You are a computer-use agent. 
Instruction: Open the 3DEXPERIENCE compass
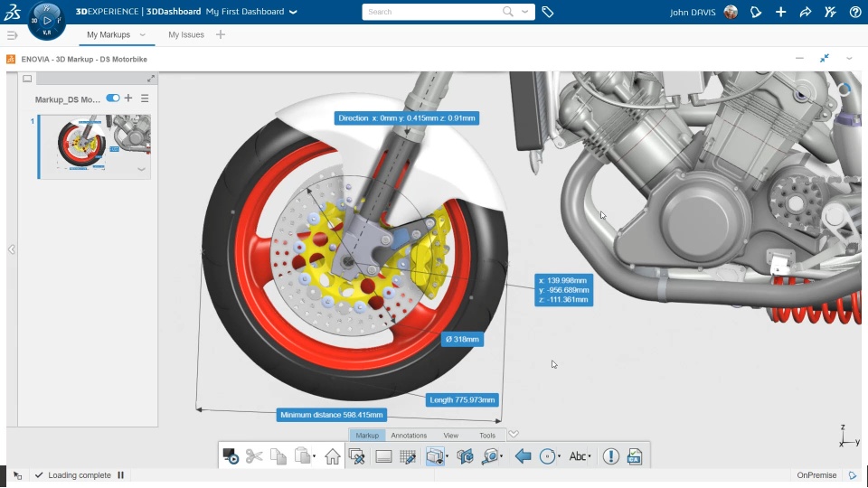click(x=46, y=21)
